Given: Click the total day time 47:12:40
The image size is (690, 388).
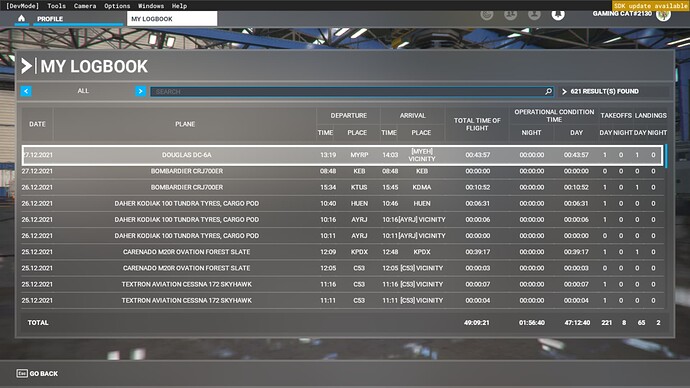Looking at the screenshot, I should tap(577, 322).
